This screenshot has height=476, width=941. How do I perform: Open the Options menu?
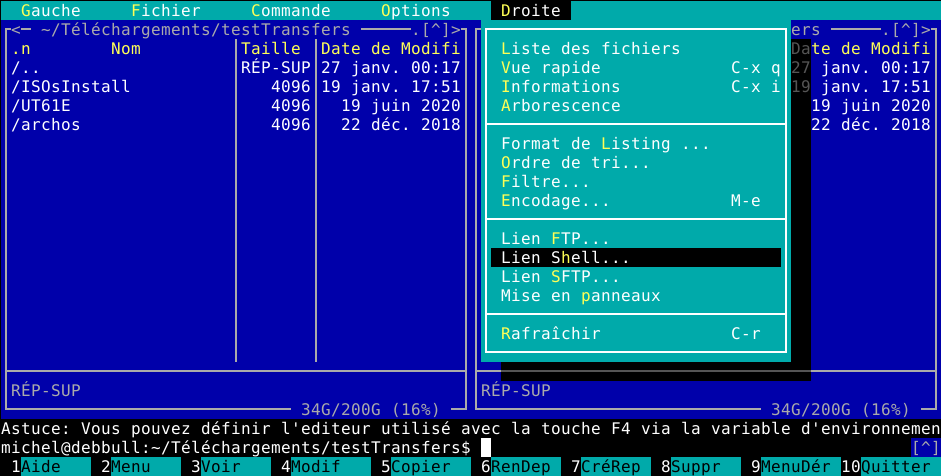point(415,10)
